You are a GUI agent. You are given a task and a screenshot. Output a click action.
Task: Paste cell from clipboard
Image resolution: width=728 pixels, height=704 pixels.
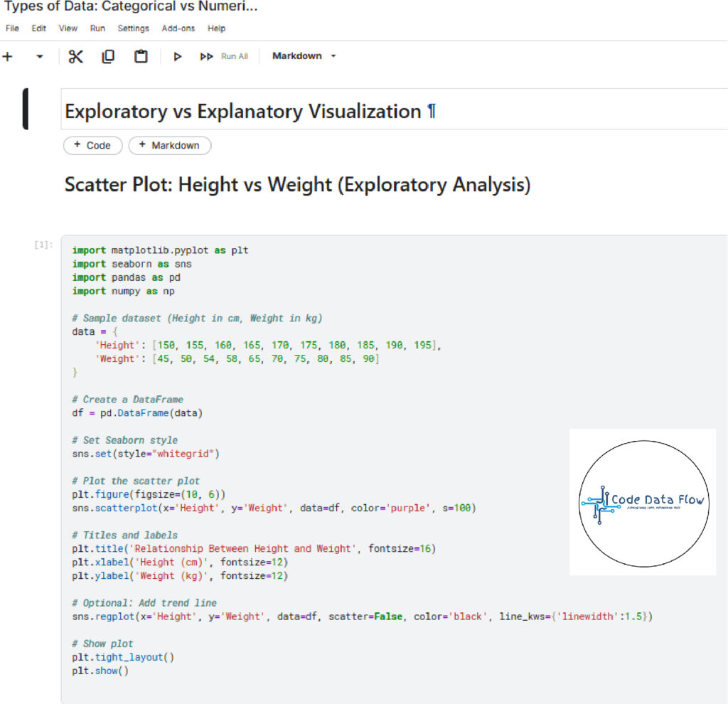pyautogui.click(x=141, y=57)
